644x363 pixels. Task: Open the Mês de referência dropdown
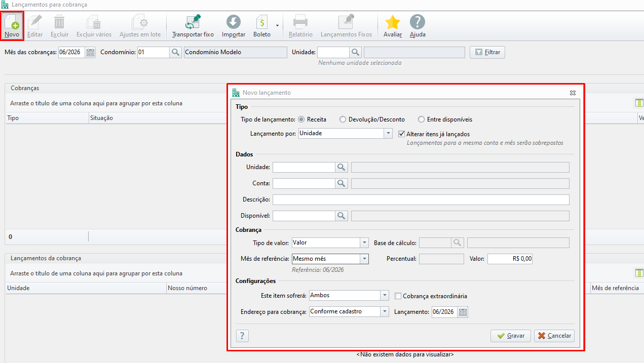click(364, 259)
